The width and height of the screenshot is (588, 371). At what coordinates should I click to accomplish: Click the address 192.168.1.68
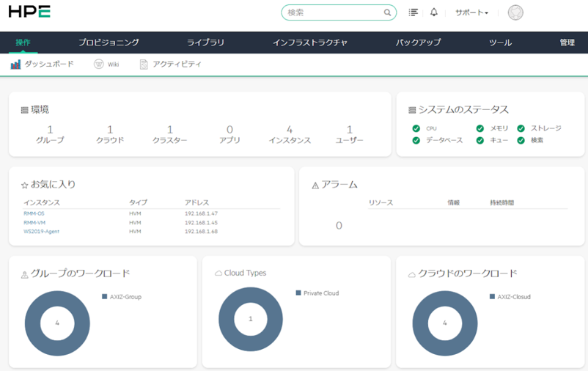[x=201, y=232]
